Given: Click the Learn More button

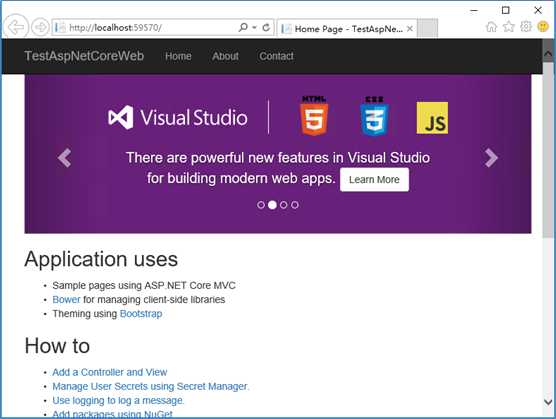Looking at the screenshot, I should point(374,179).
